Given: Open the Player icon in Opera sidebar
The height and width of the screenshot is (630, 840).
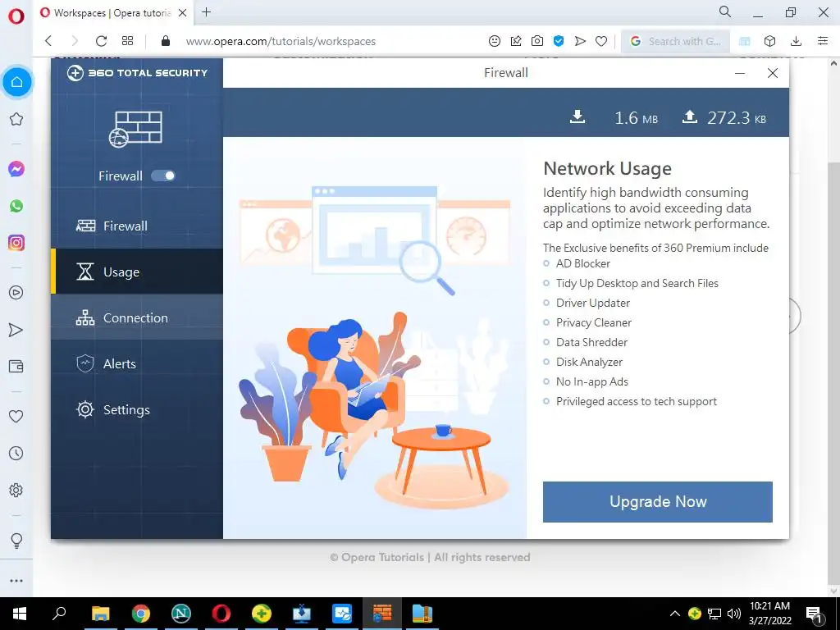Looking at the screenshot, I should [16, 293].
